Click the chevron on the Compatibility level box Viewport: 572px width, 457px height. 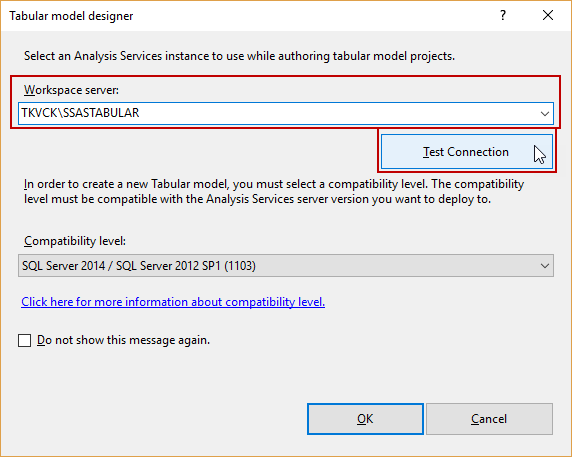coord(545,266)
